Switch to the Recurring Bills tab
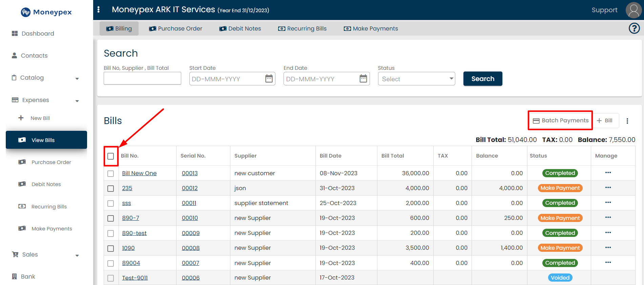This screenshot has height=285, width=644. [302, 28]
